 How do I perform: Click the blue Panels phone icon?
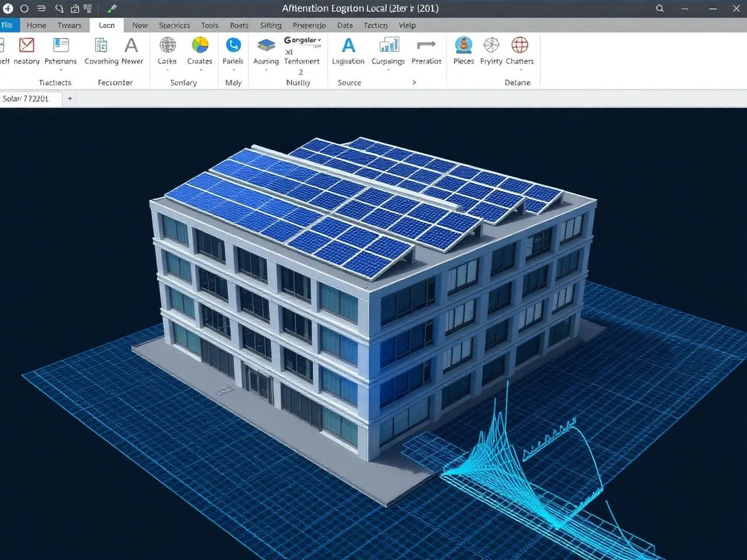coord(233,45)
